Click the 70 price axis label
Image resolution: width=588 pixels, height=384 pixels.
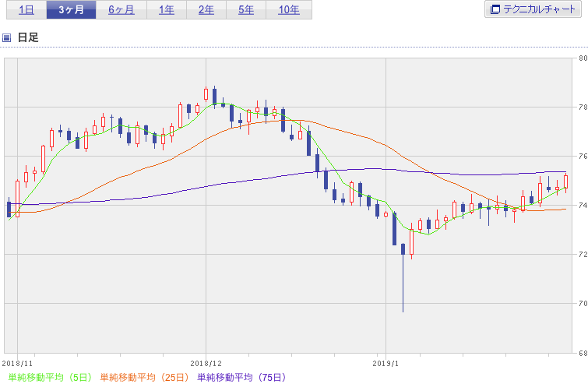point(583,304)
